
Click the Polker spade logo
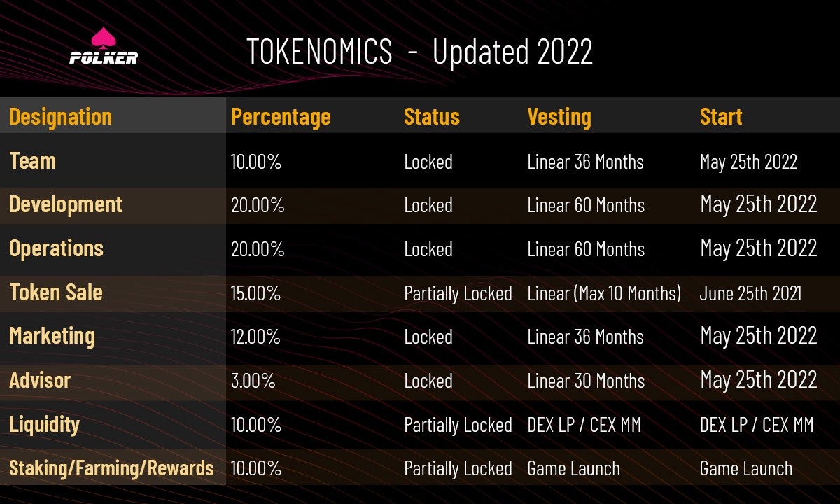coord(104,46)
